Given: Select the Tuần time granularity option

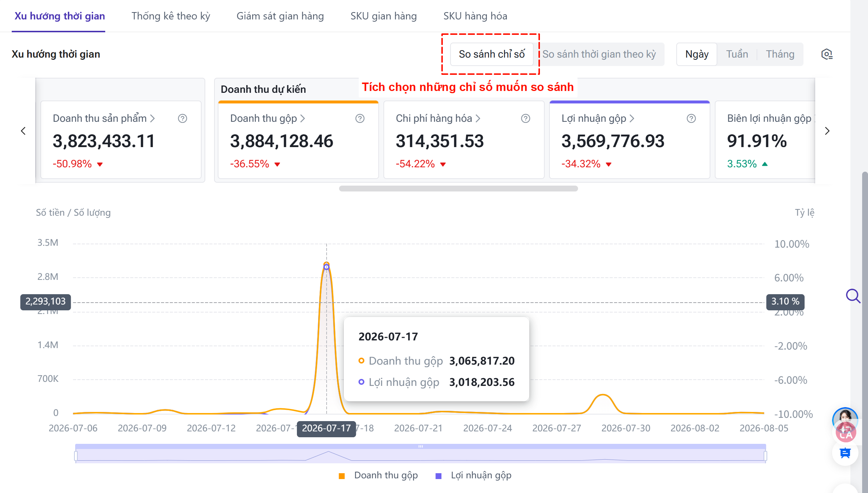Looking at the screenshot, I should (x=737, y=54).
